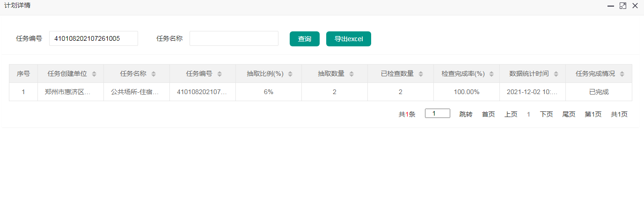Click the 6% sampling ratio cell

[269, 92]
